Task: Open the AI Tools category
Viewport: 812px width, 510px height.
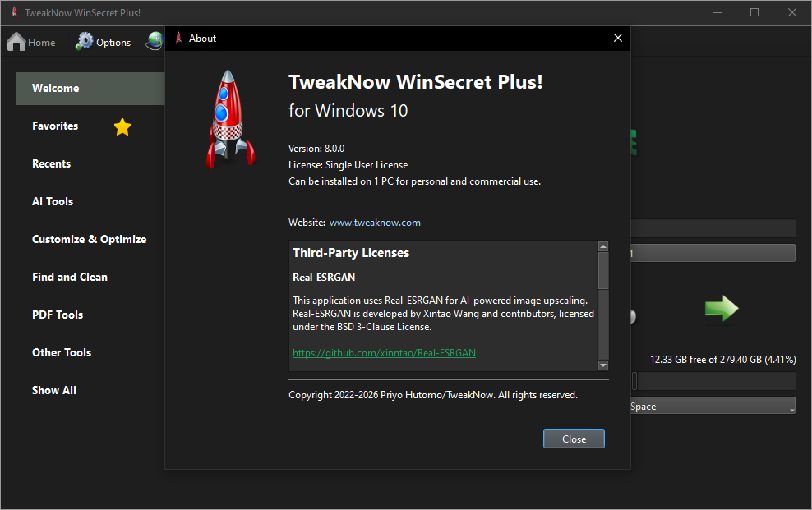Action: click(53, 202)
